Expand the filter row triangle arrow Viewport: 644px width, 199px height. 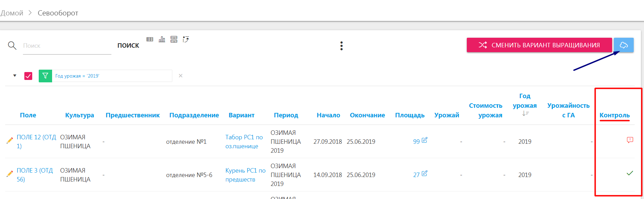point(15,75)
